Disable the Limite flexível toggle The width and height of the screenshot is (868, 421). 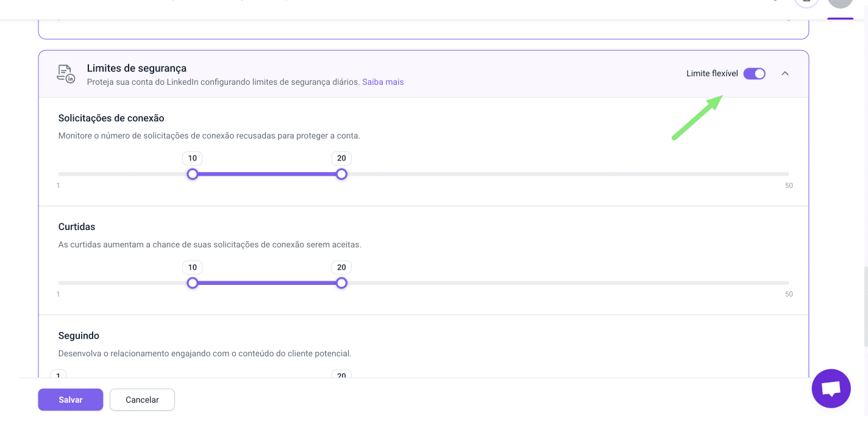pos(754,74)
